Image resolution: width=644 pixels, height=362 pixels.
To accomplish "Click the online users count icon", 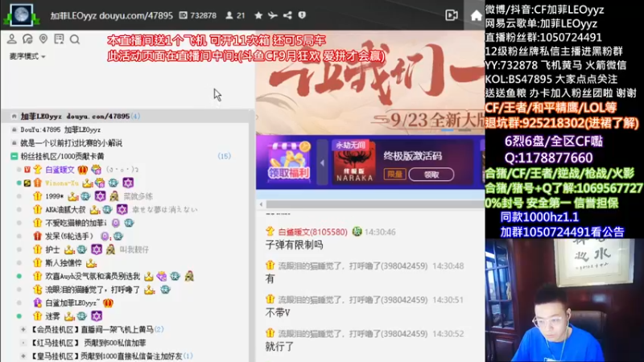I will pyautogui.click(x=229, y=15).
